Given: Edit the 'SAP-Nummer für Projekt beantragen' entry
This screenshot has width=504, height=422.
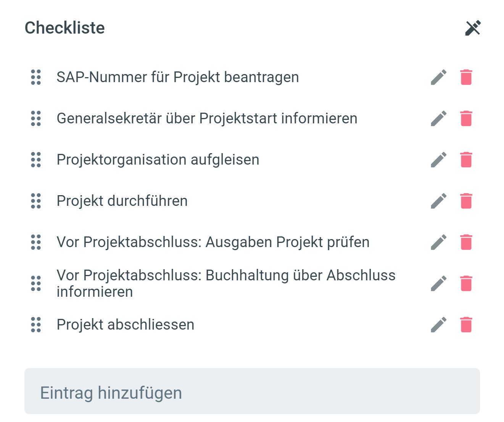Looking at the screenshot, I should (439, 77).
